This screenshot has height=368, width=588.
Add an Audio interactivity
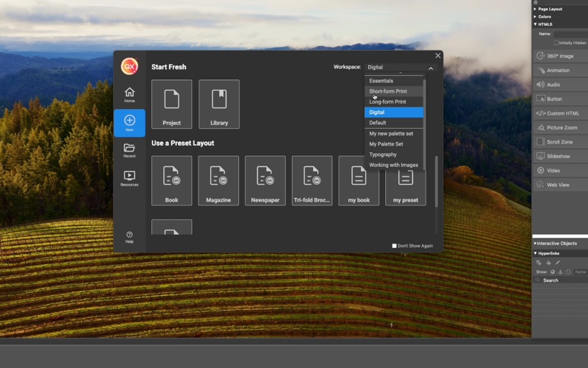click(560, 85)
